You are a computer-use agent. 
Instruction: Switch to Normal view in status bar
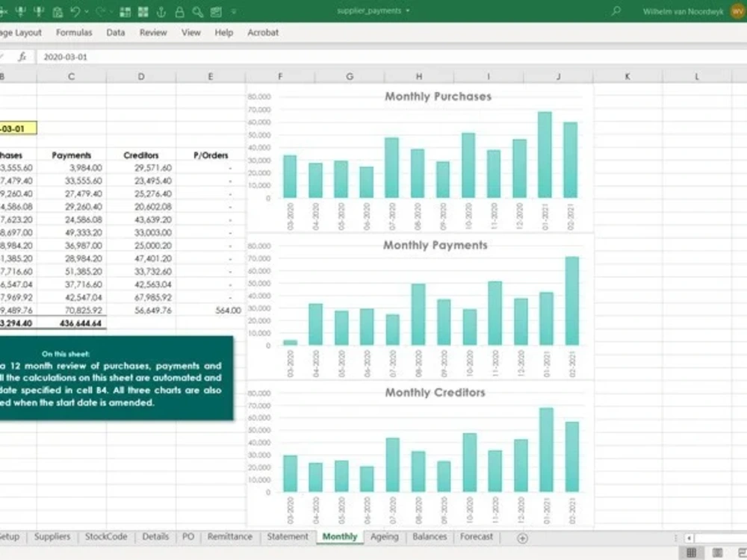click(691, 553)
